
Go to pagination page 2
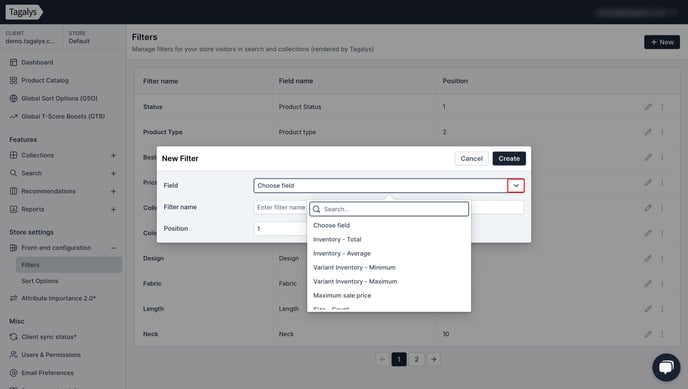(416, 359)
